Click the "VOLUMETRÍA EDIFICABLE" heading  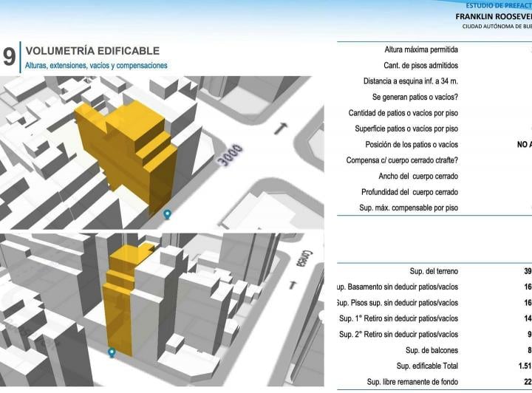click(92, 51)
